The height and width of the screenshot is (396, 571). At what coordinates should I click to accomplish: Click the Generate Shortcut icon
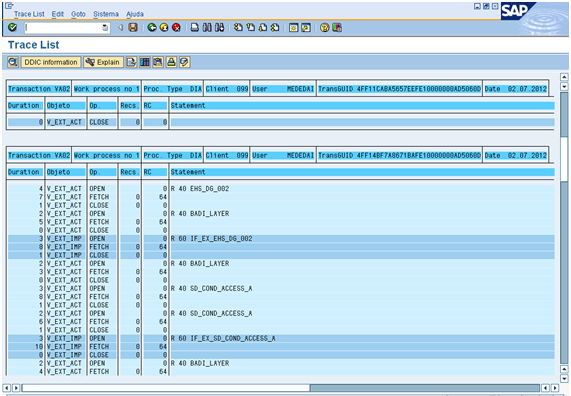tap(306, 28)
